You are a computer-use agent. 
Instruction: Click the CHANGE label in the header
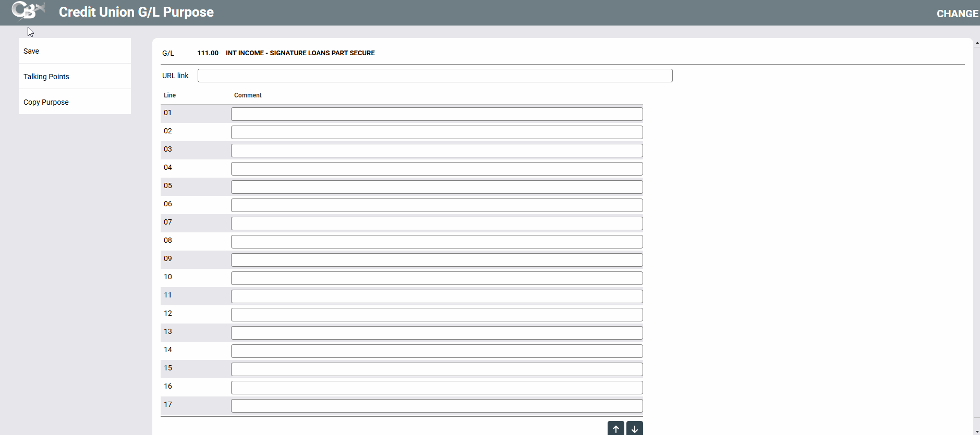957,14
